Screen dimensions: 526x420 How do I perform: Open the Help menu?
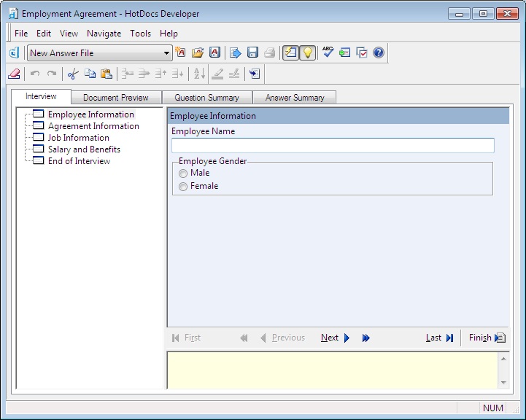pyautogui.click(x=169, y=34)
